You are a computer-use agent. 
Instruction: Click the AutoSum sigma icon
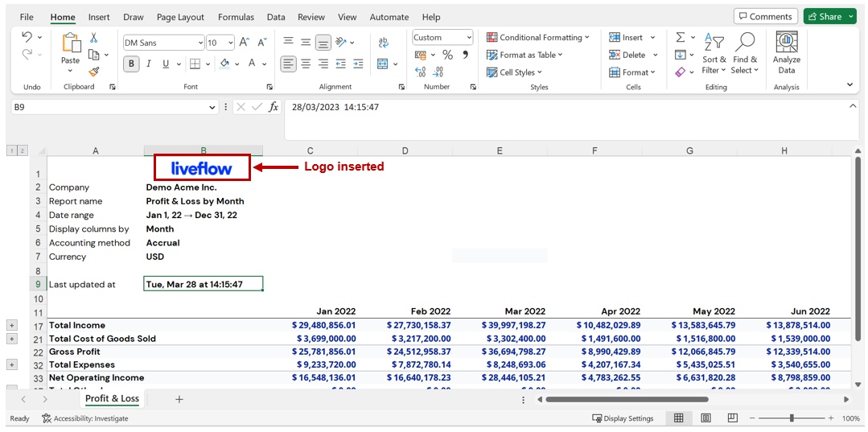coord(681,38)
